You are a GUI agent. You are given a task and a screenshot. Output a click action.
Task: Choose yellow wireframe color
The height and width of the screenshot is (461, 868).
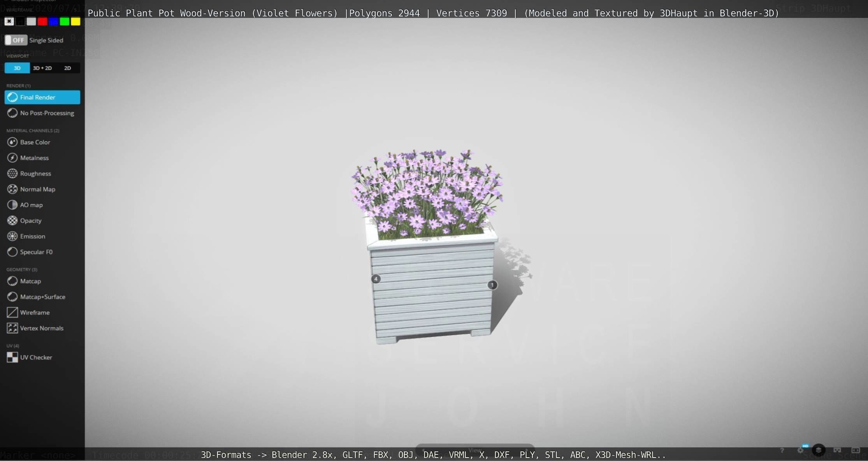click(x=76, y=21)
